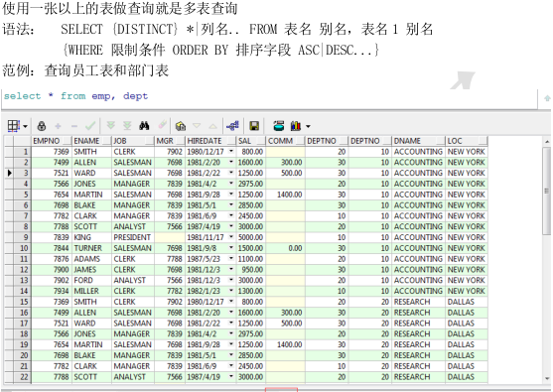Viewport: 553px width, 392px height.
Task: Click the scrollbar up arrow of results grid
Action: click(x=547, y=141)
